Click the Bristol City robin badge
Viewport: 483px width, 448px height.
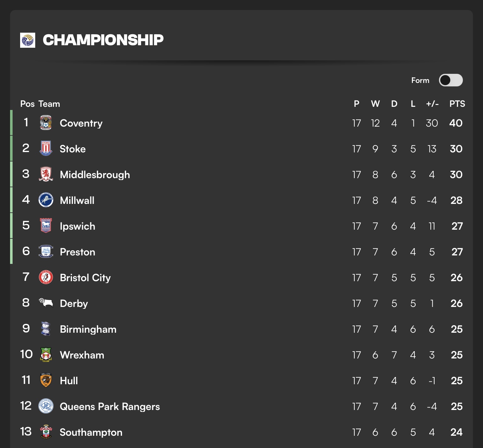pos(46,277)
